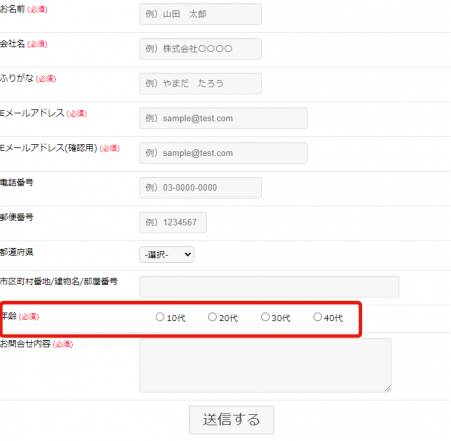Click the 年齢 field label
The height and width of the screenshot is (441, 451).
point(8,316)
